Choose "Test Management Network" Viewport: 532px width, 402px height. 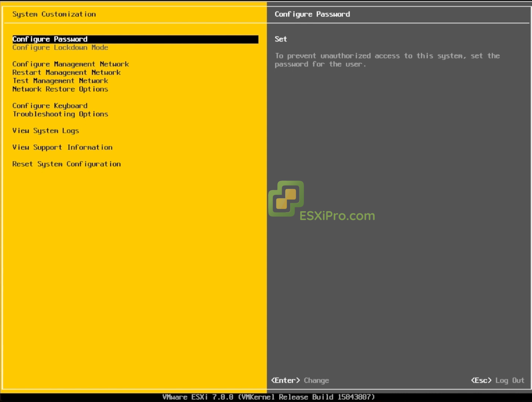coord(60,81)
